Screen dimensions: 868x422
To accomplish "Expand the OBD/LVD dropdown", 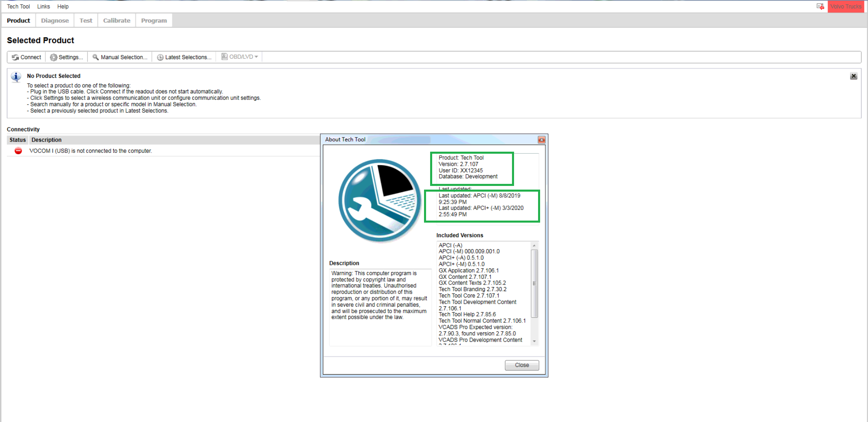I will (240, 57).
